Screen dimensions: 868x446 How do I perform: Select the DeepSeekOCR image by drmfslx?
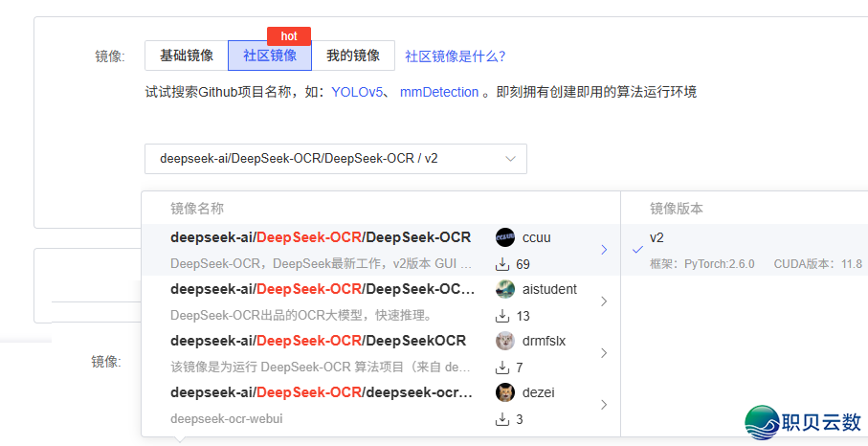tap(381, 353)
